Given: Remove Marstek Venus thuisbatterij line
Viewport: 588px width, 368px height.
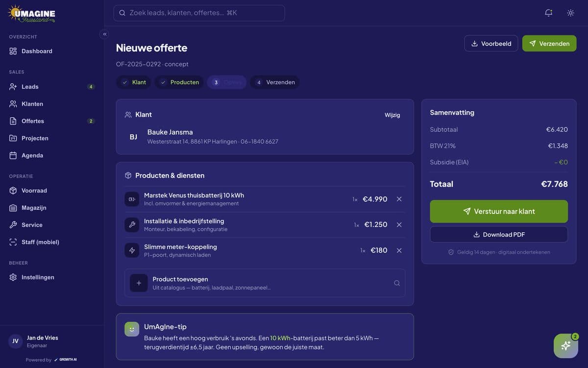Looking at the screenshot, I should (x=399, y=199).
